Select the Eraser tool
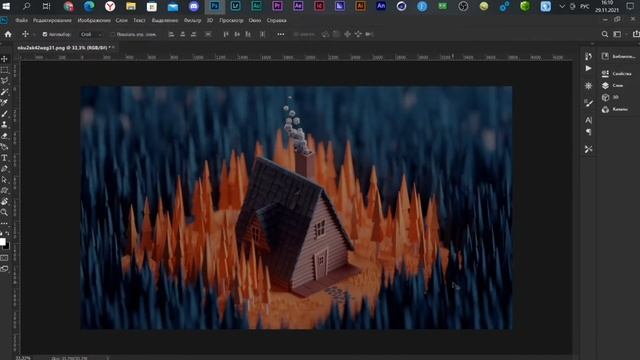 (4, 136)
